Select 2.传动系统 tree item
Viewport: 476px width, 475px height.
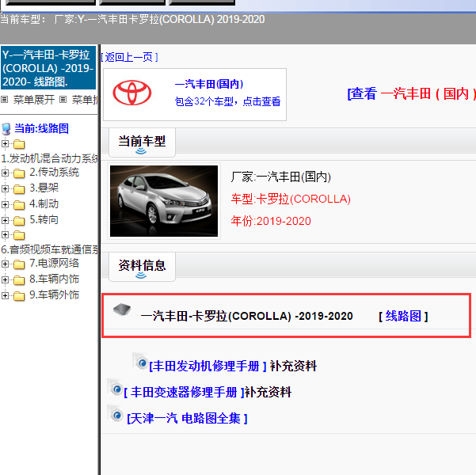pos(54,173)
